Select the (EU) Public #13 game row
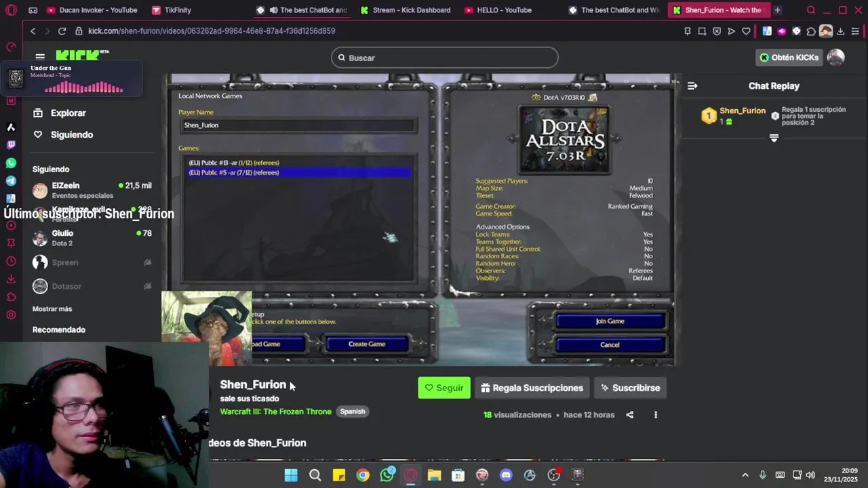 coord(299,163)
